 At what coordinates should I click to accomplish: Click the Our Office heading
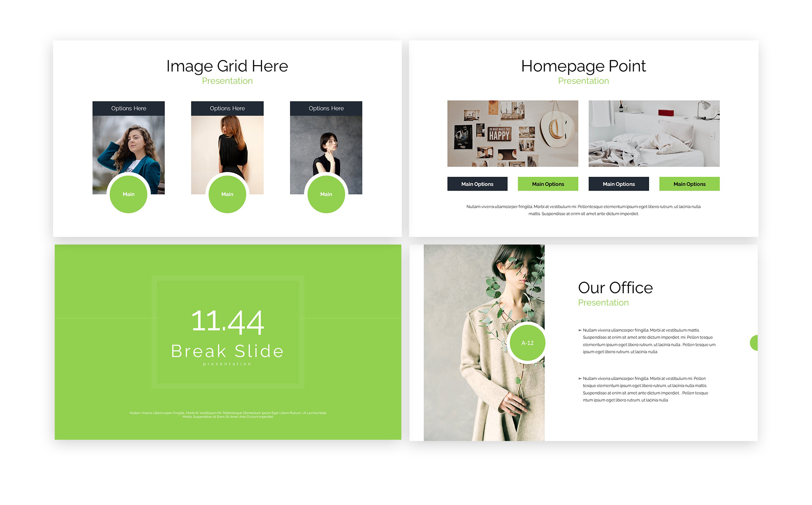pos(615,288)
